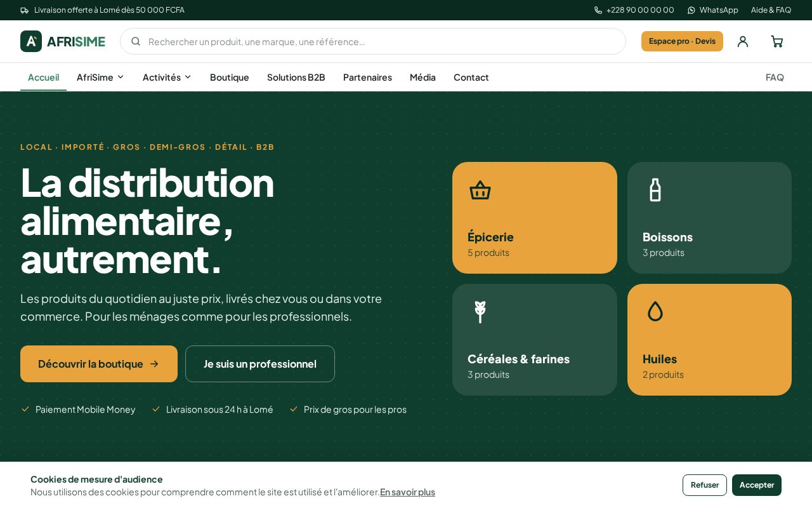812x508 pixels.
Task: Focus the product search field
Action: point(373,41)
